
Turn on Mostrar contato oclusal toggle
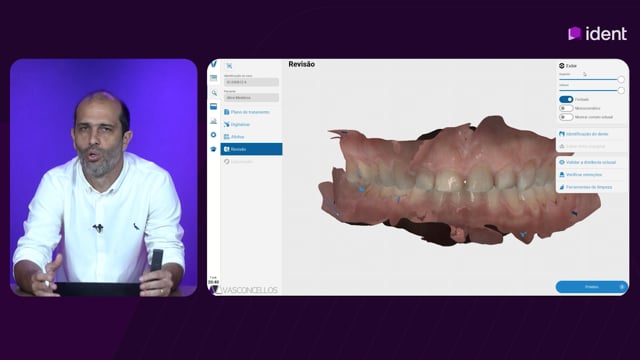pyautogui.click(x=566, y=117)
